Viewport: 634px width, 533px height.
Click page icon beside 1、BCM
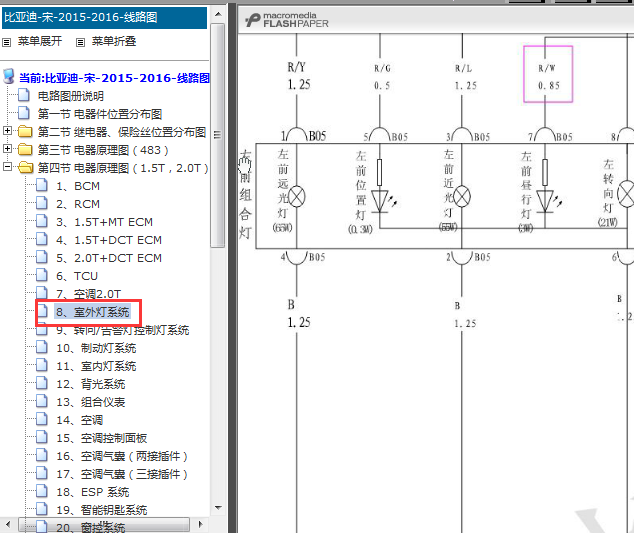point(42,185)
